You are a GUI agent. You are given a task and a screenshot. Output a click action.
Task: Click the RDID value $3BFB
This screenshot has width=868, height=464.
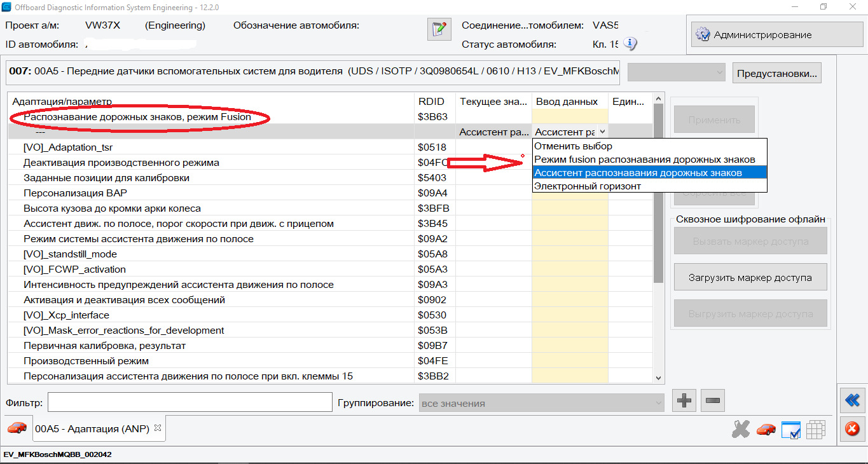click(x=434, y=208)
